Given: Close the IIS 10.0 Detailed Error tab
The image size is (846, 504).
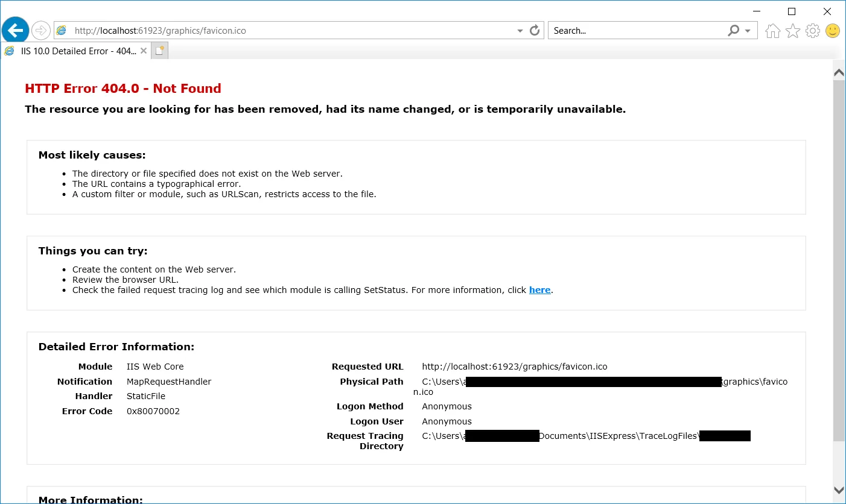Looking at the screenshot, I should [144, 51].
